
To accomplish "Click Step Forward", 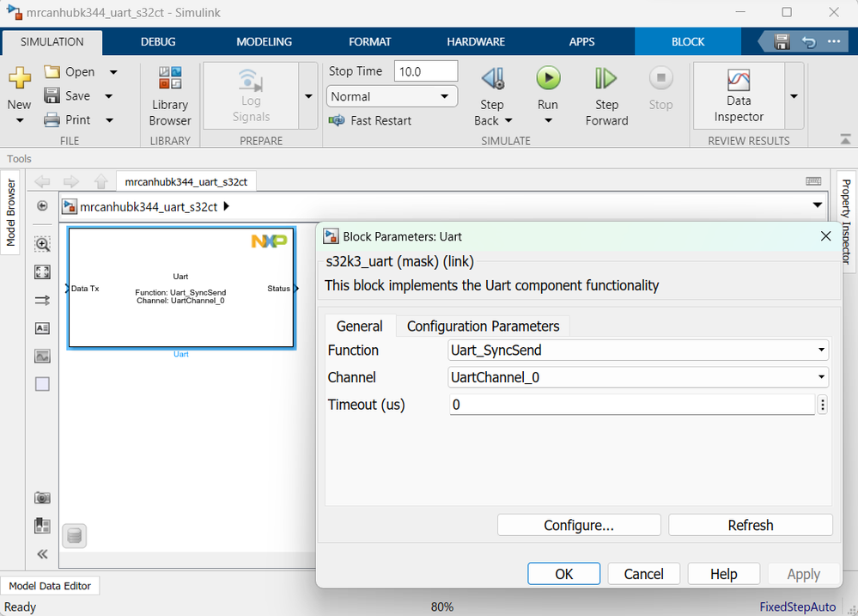I will [606, 96].
